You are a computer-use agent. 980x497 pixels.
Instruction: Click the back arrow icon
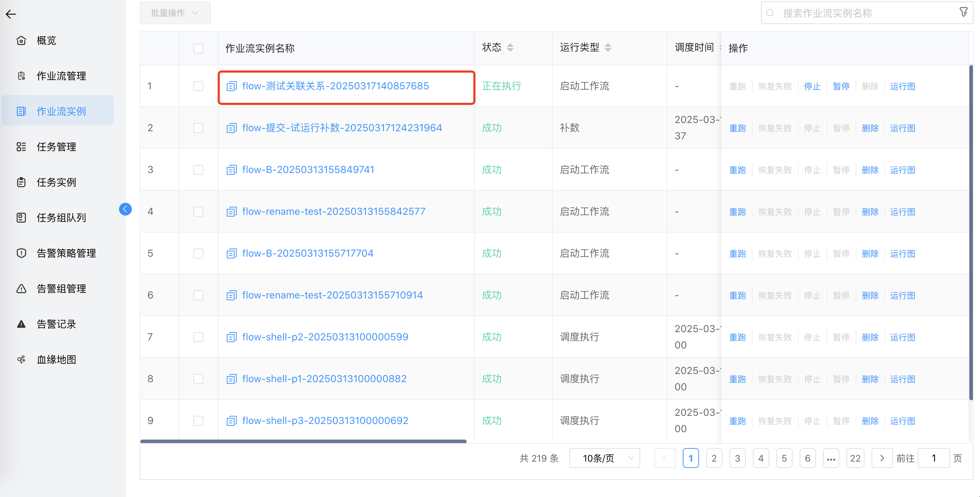[x=11, y=15]
